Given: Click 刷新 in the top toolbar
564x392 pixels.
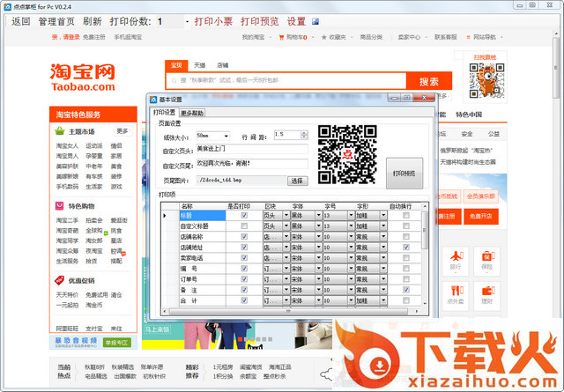Looking at the screenshot, I should (92, 21).
